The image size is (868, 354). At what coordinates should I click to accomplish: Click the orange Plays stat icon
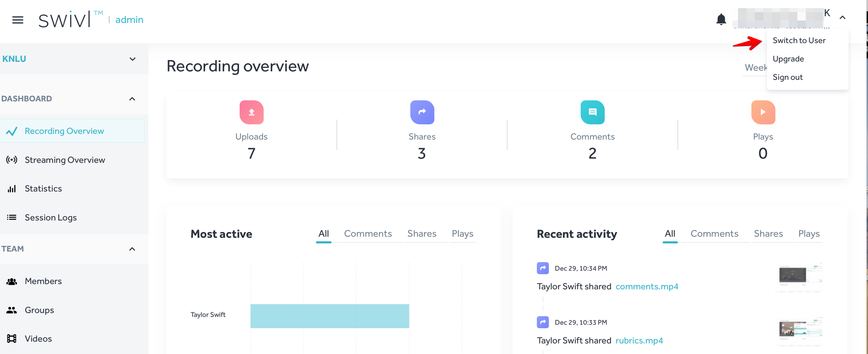click(763, 112)
